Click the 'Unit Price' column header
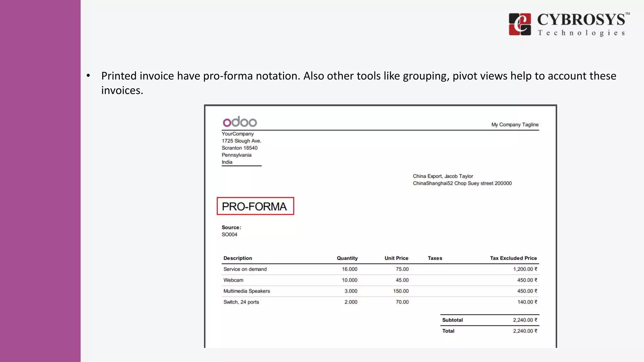Viewport: 644px width, 362px height. pos(397,258)
